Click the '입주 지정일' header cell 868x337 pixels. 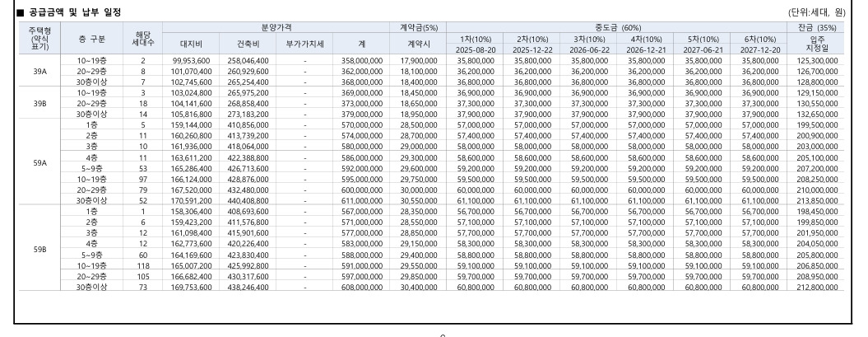tap(816, 44)
